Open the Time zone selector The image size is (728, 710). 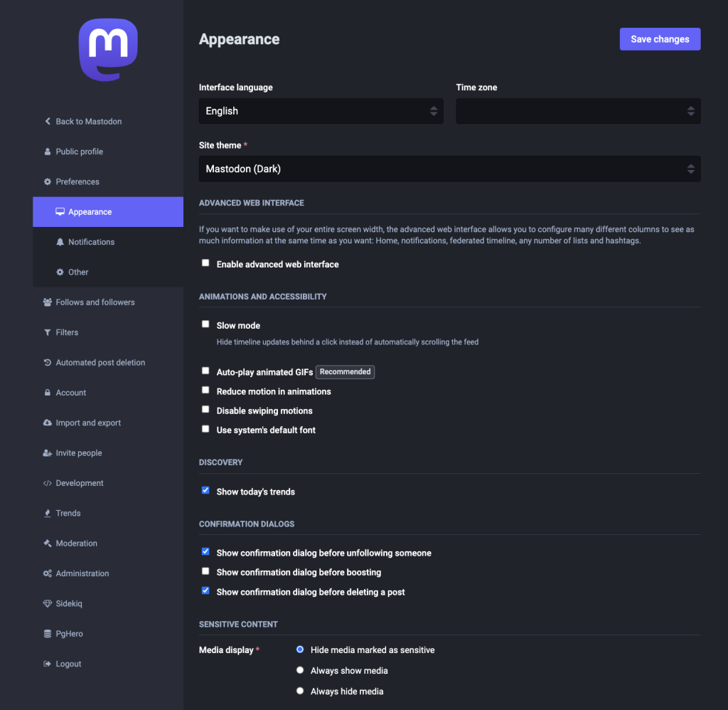(x=578, y=111)
